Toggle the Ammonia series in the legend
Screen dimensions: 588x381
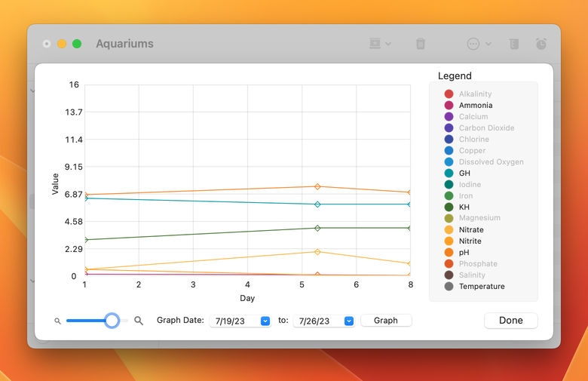[476, 106]
